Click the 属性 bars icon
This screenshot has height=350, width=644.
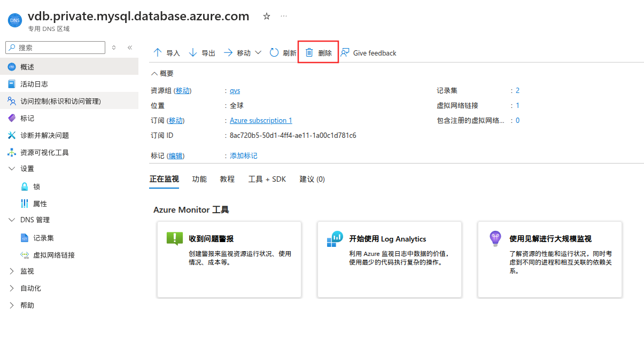coord(25,204)
